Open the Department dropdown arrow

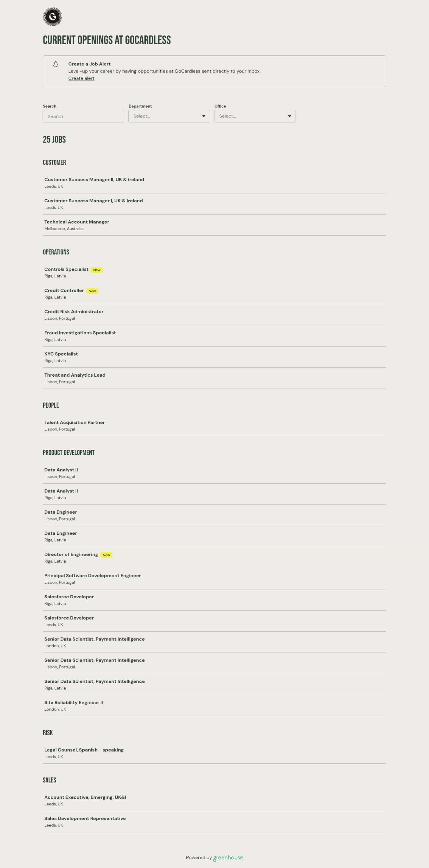point(203,116)
